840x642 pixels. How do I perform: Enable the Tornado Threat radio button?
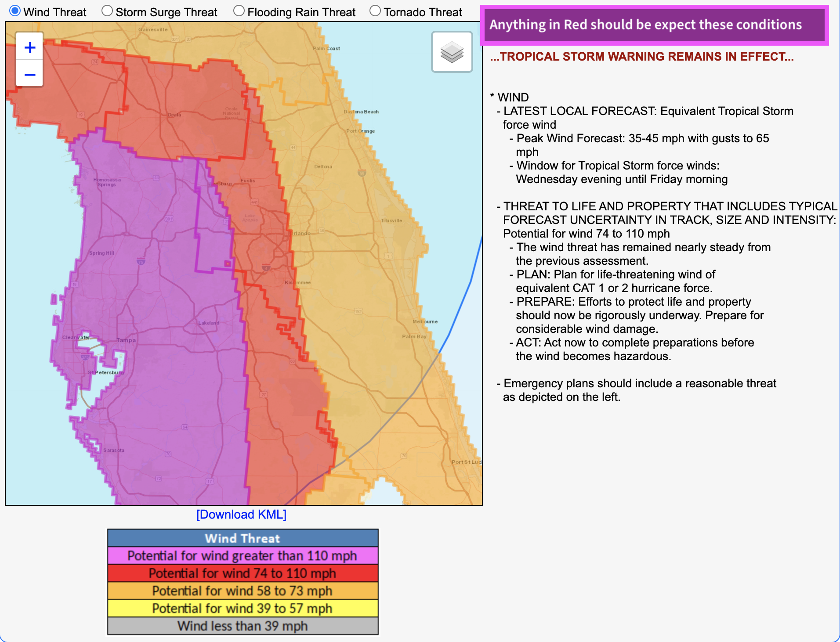click(x=375, y=11)
